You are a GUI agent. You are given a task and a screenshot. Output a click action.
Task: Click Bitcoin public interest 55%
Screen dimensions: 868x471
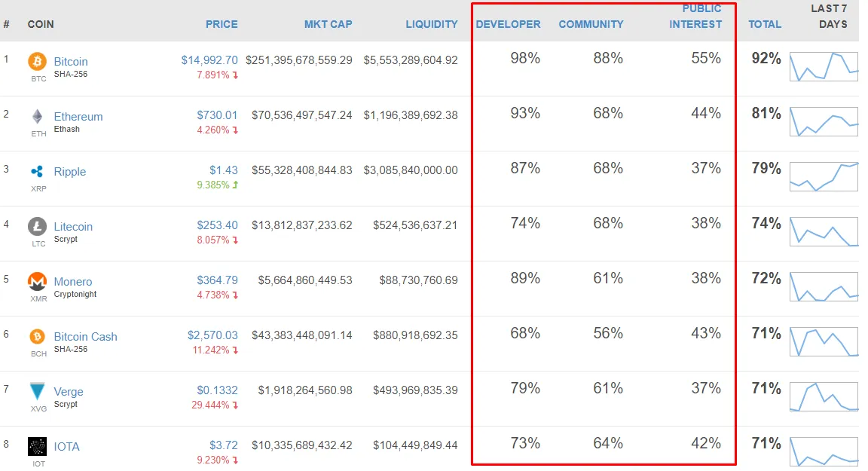[706, 58]
